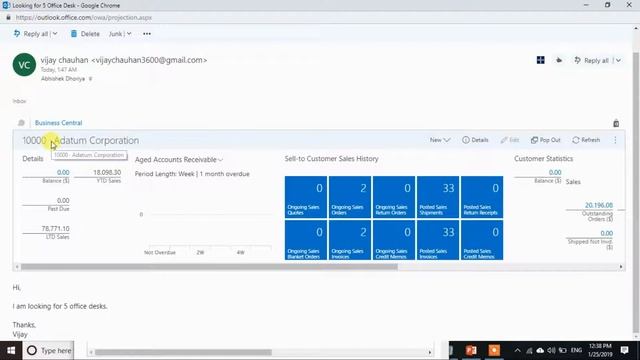Image resolution: width=640 pixels, height=360 pixels.
Task: Click the 20,196.00 Outstanding Orders value
Action: click(x=599, y=205)
